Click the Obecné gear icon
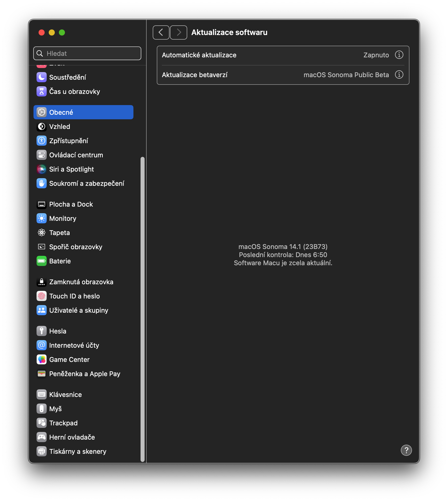 [x=42, y=112]
